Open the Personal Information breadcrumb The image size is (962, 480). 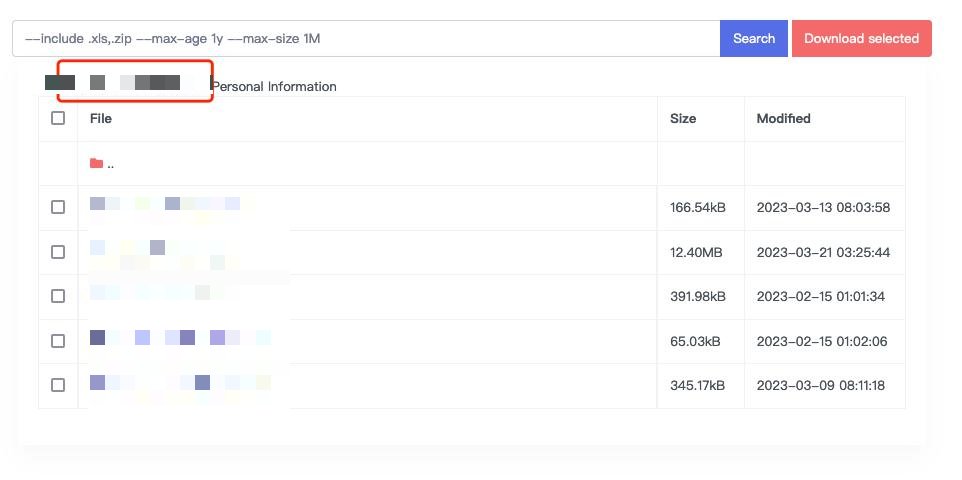(x=274, y=87)
